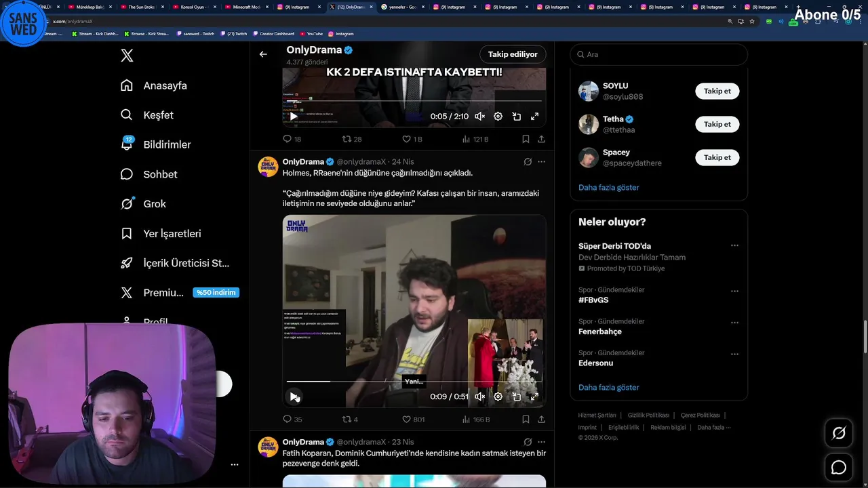Bookmark the Holmes post

[x=526, y=420]
